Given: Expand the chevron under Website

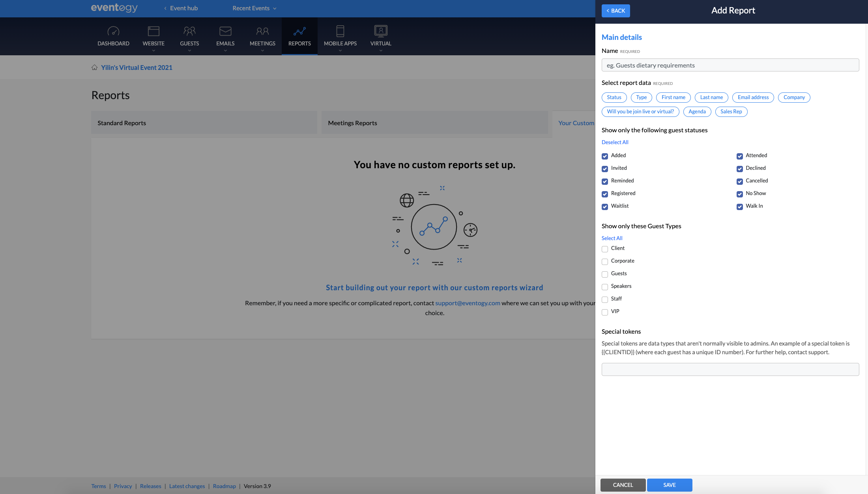Looking at the screenshot, I should point(153,51).
